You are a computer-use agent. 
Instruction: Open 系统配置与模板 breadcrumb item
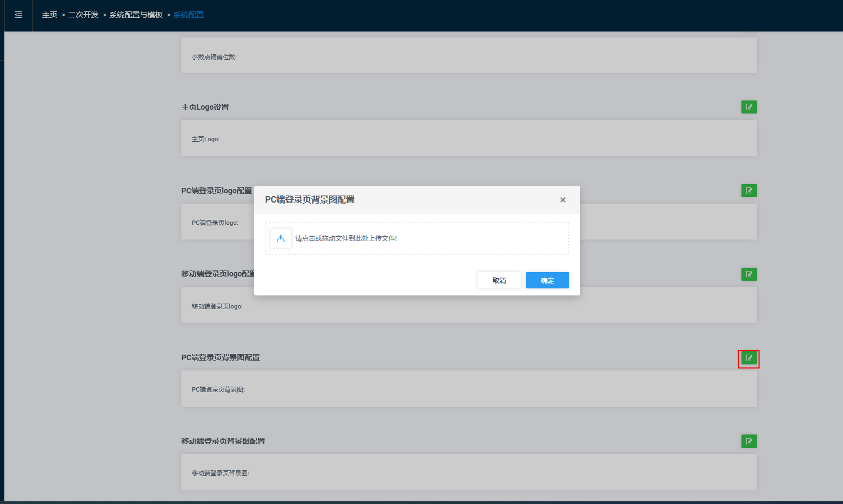coord(136,15)
